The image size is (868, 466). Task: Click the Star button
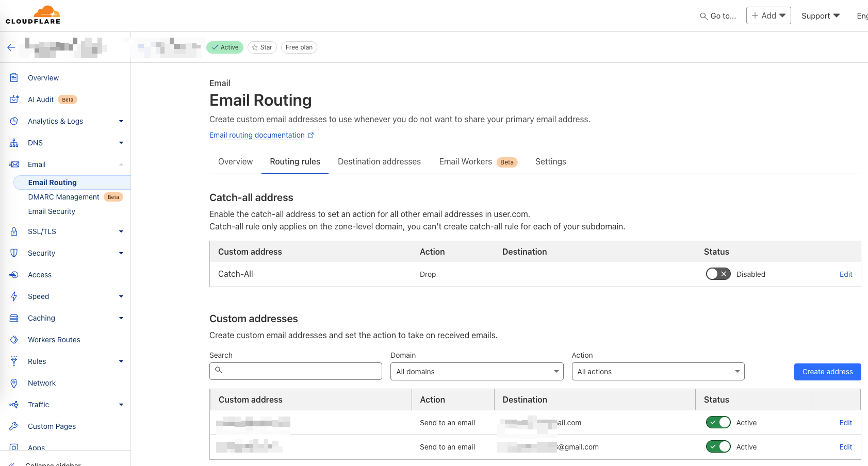pyautogui.click(x=262, y=47)
